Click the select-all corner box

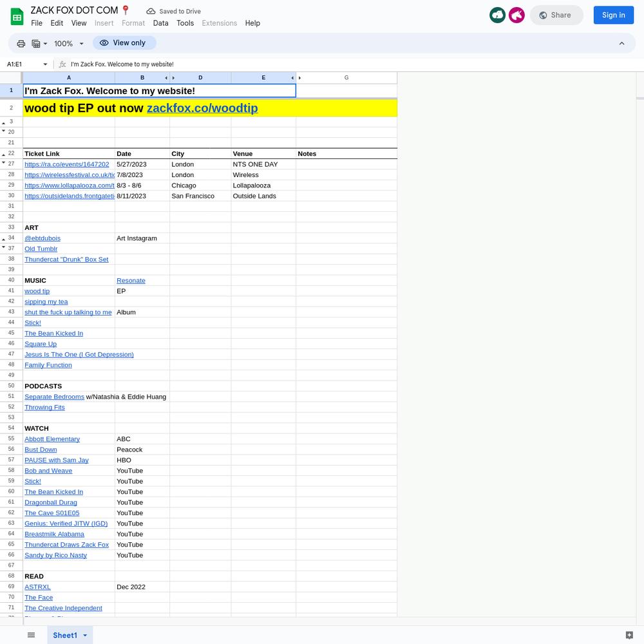11,78
